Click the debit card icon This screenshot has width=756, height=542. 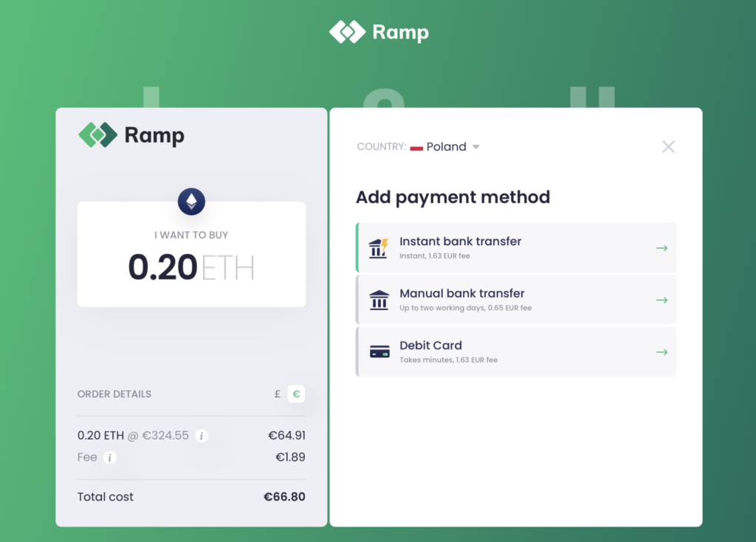click(379, 352)
